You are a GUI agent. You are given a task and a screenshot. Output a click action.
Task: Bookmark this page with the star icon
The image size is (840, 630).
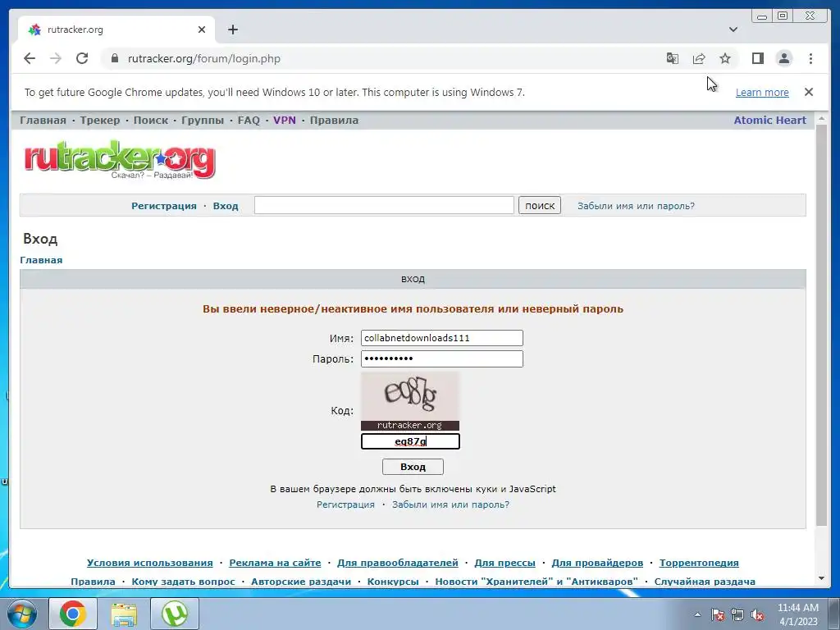pyautogui.click(x=725, y=58)
